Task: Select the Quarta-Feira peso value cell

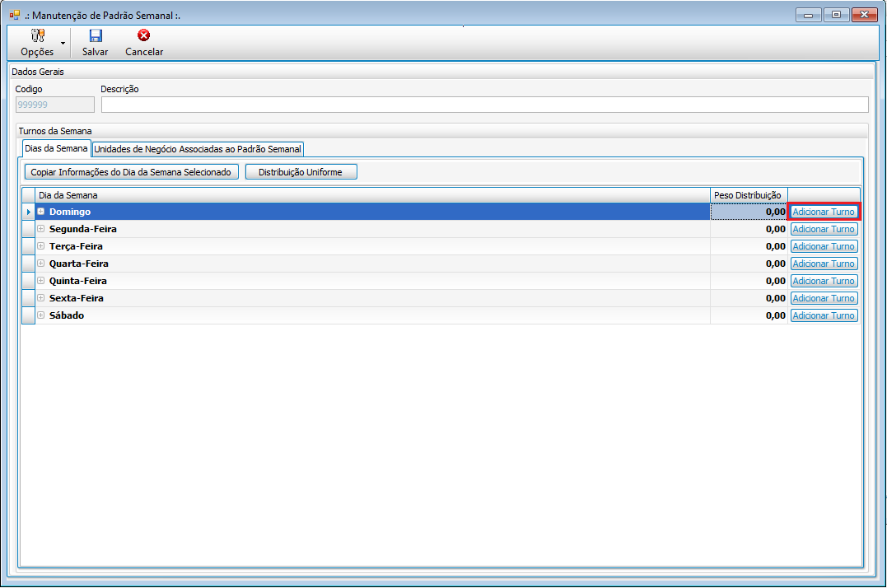Action: pyautogui.click(x=749, y=264)
